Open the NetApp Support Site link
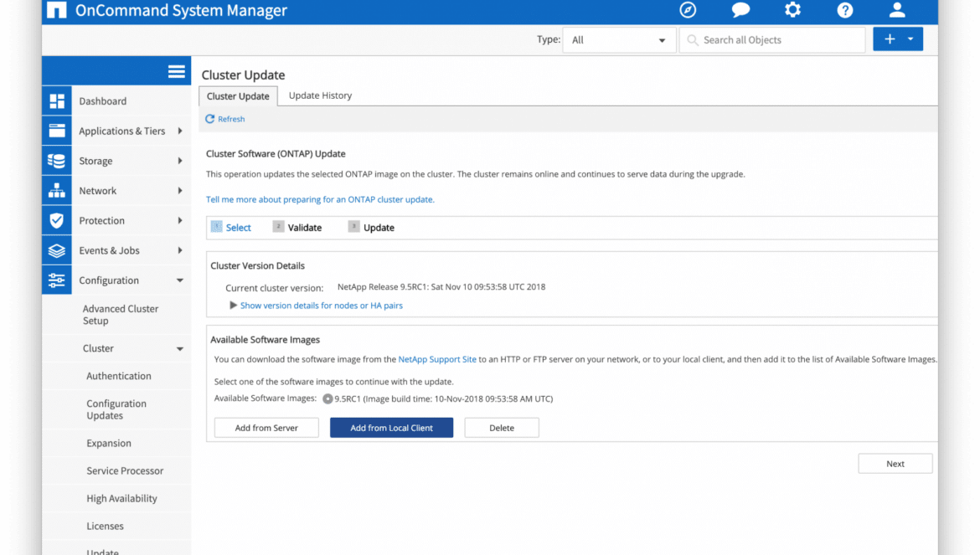 pos(437,359)
